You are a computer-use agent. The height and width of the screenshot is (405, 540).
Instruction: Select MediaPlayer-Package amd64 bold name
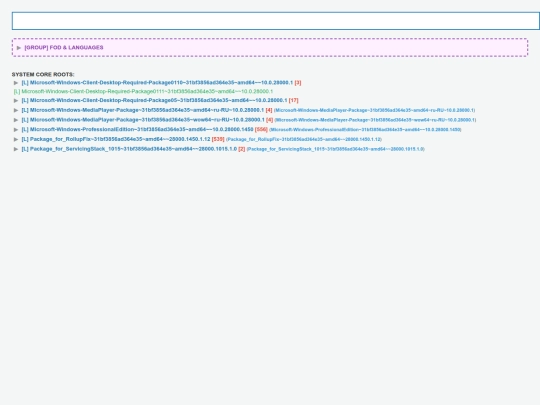[x=143, y=110]
